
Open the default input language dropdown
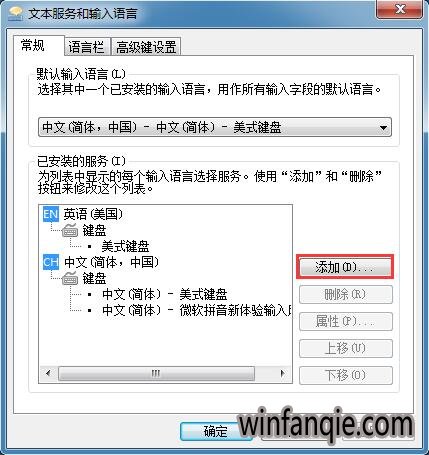tap(215, 127)
